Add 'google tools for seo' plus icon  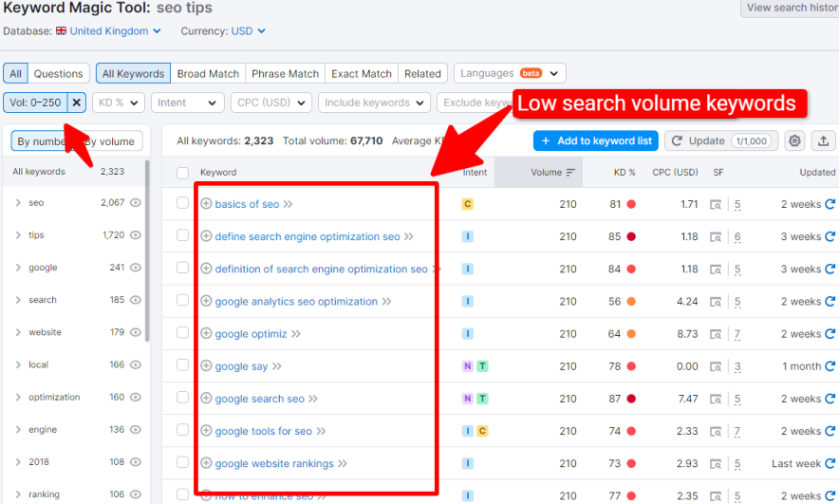click(x=206, y=430)
